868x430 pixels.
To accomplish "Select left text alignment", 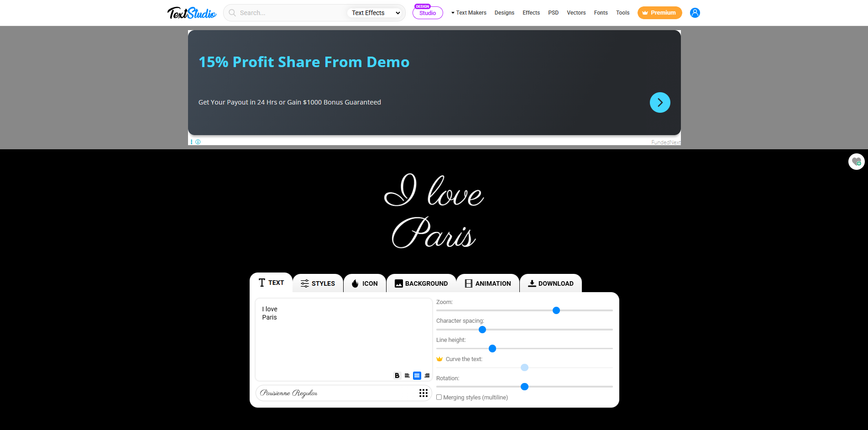I will point(407,375).
